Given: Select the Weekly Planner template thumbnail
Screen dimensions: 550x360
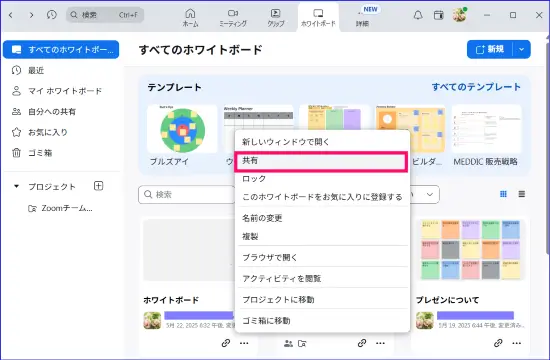Looking at the screenshot, I should coord(259,118).
